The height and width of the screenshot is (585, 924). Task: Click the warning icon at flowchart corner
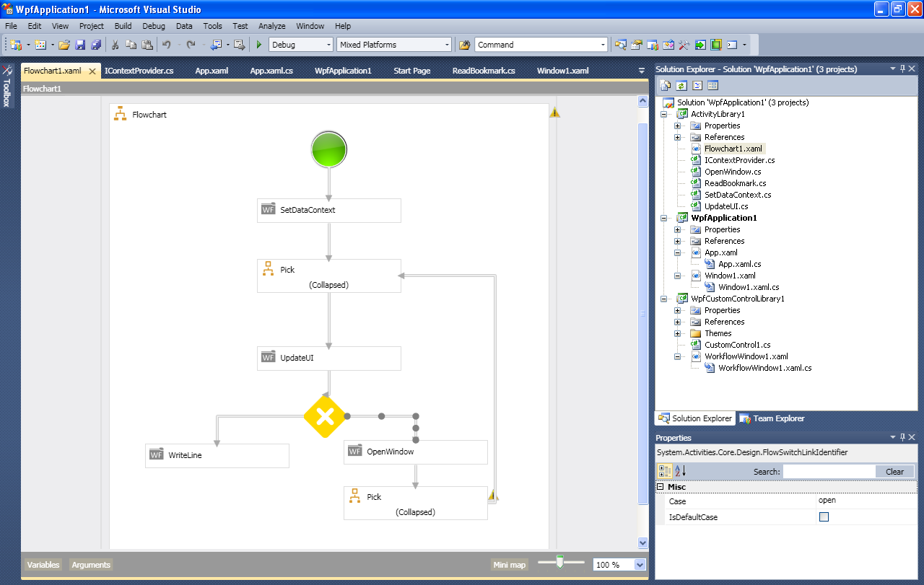554,112
